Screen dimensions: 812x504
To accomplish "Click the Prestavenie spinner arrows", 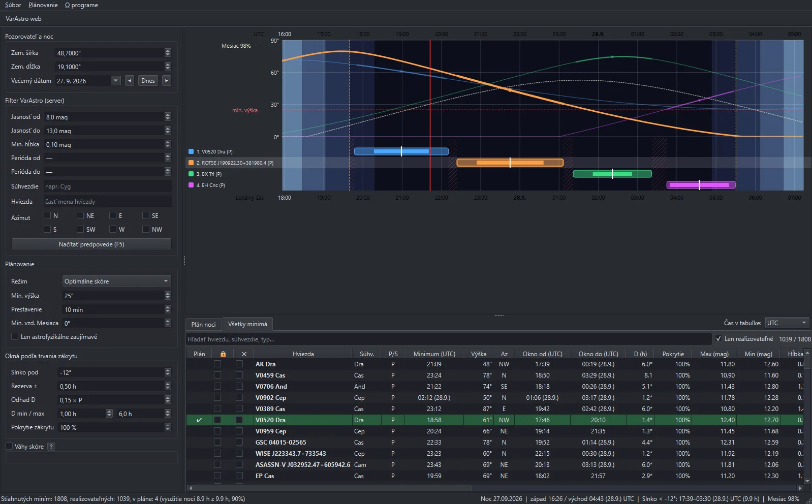I will [x=168, y=309].
